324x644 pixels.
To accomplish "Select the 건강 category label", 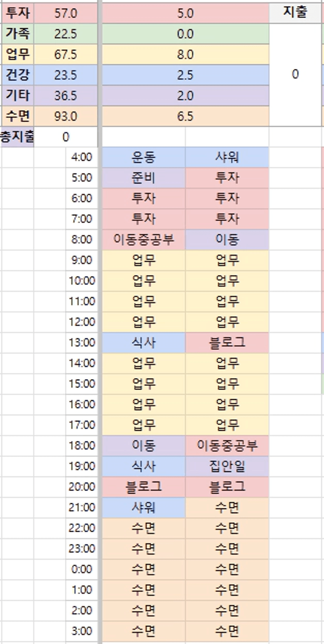I will click(x=18, y=75).
